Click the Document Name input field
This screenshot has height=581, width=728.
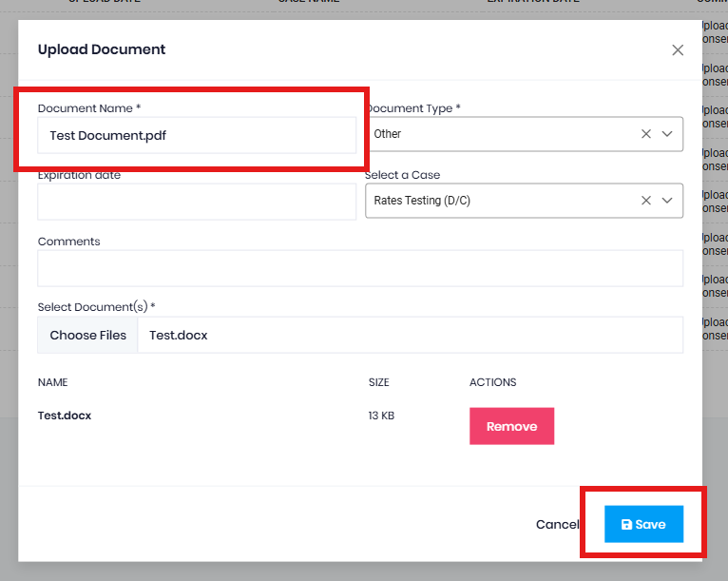197,135
